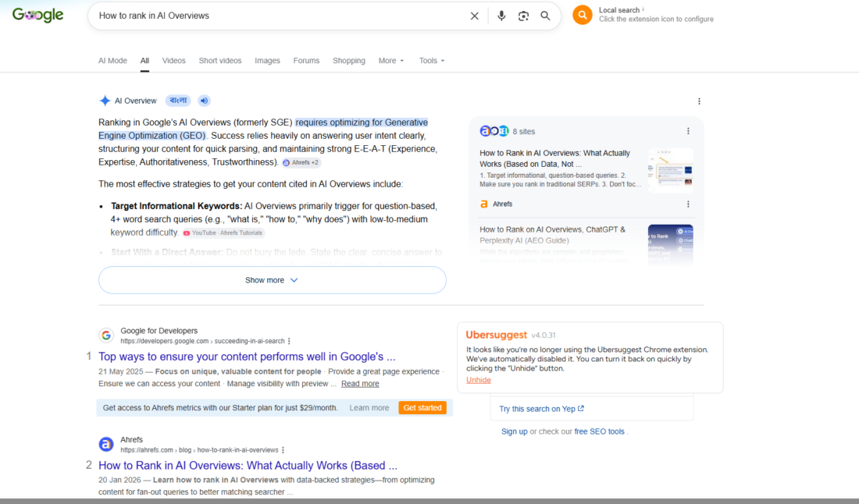Click the Ahrefs +2 source chip
This screenshot has width=859, height=504.
pos(301,162)
